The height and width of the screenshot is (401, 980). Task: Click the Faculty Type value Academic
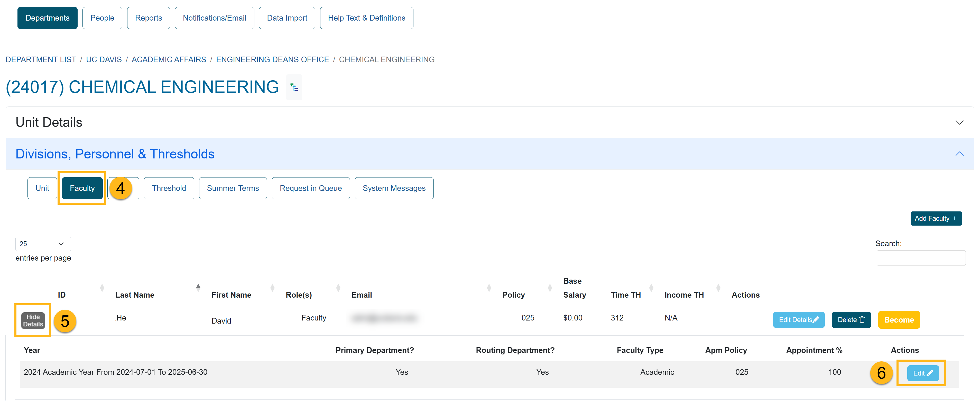click(657, 372)
